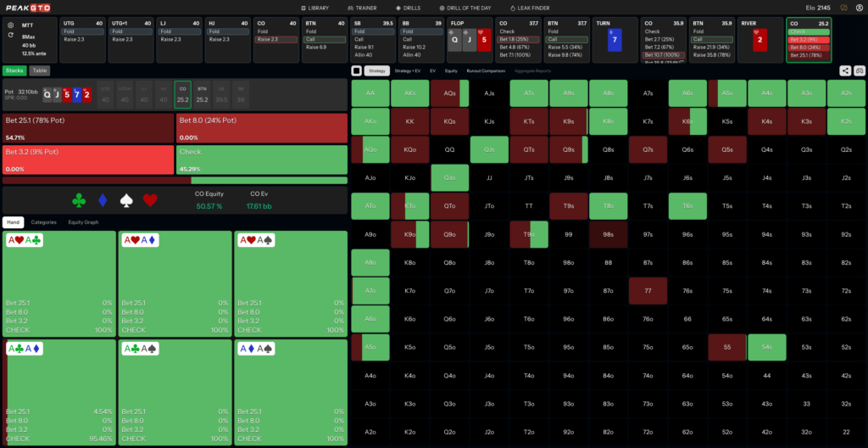Viewport: 868px width, 448px height.
Task: Select the Hand tab
Action: pos(14,221)
